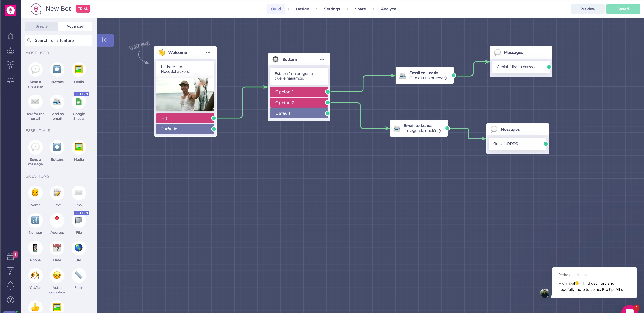Open Buttons block three-dots menu
644x313 pixels.
[x=322, y=60]
